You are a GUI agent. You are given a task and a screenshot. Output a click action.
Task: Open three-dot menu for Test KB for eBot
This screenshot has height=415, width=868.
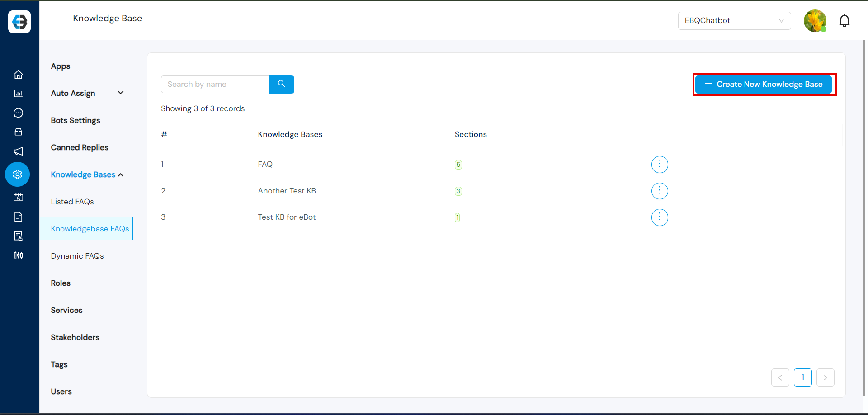pyautogui.click(x=659, y=217)
